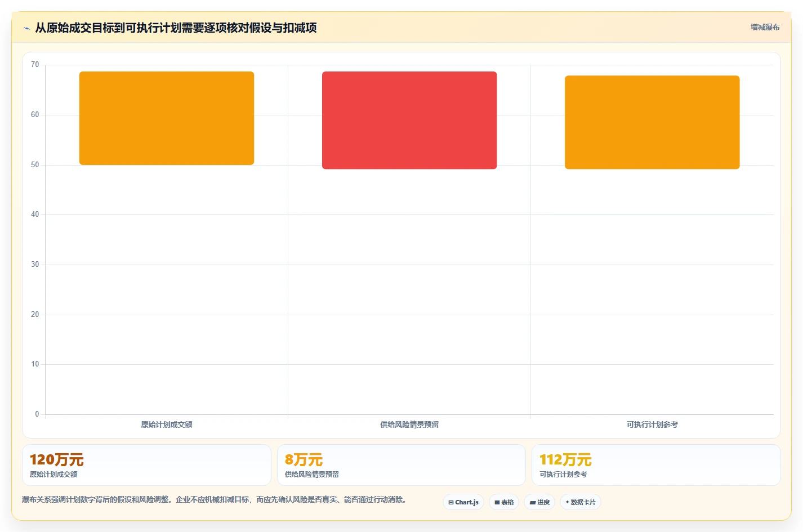Select the red 供给风险情景预留 bar
Viewport: 803px width, 532px height.
click(x=409, y=120)
